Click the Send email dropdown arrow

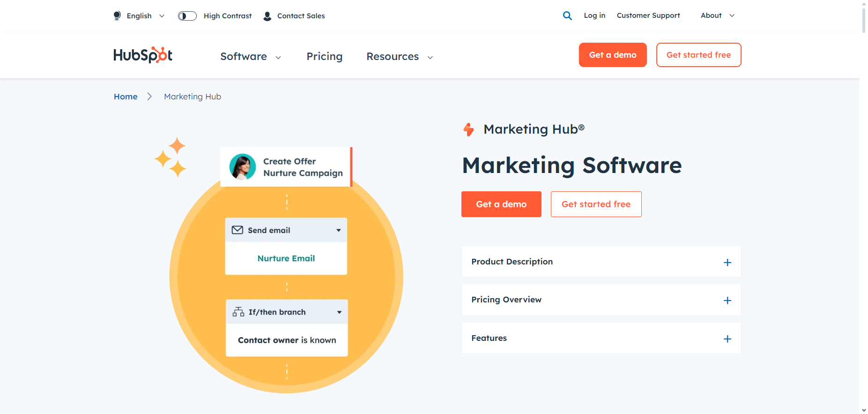point(339,230)
